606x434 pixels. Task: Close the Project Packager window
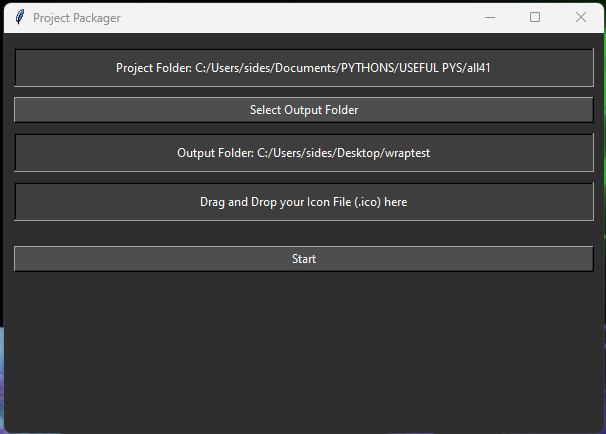click(580, 17)
